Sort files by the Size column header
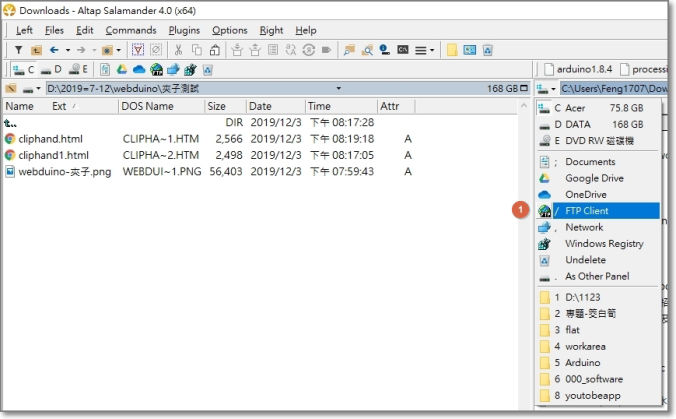676x419 pixels. click(217, 106)
